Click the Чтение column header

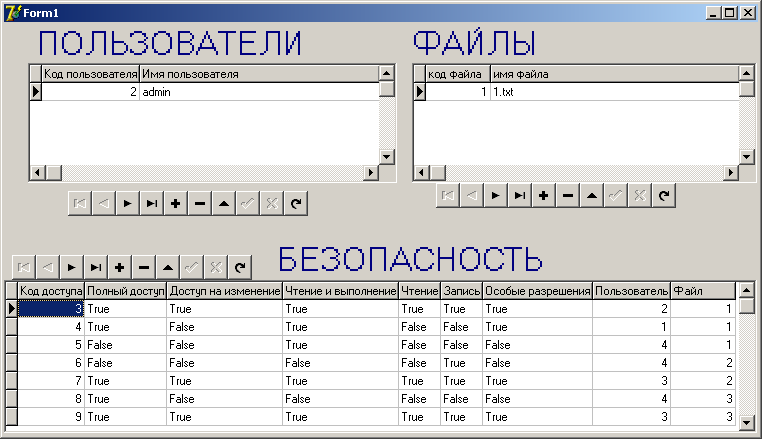(419, 291)
